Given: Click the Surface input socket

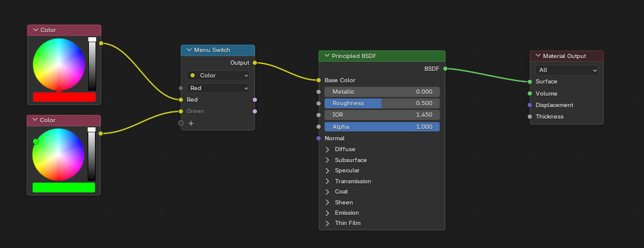Looking at the screenshot, I should (530, 82).
